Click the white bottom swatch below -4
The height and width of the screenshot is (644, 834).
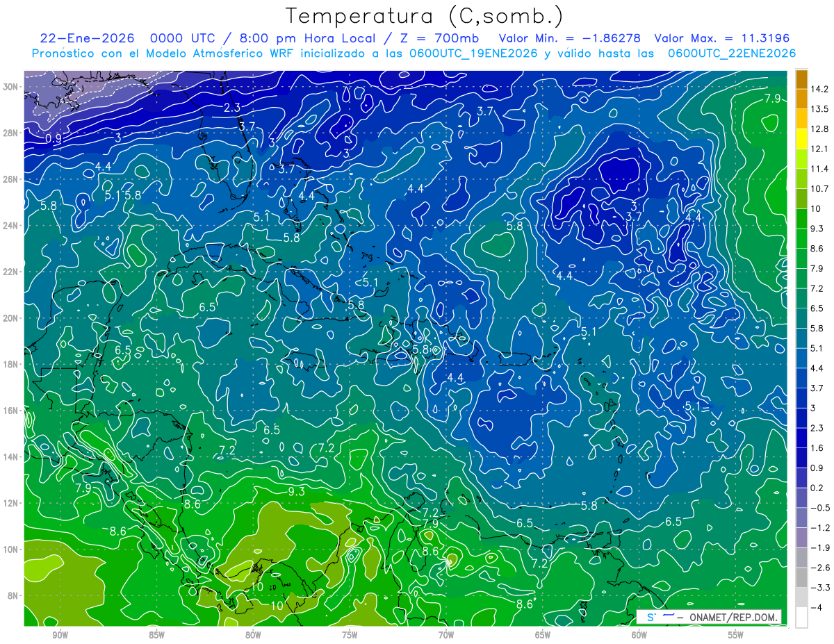pyautogui.click(x=801, y=616)
